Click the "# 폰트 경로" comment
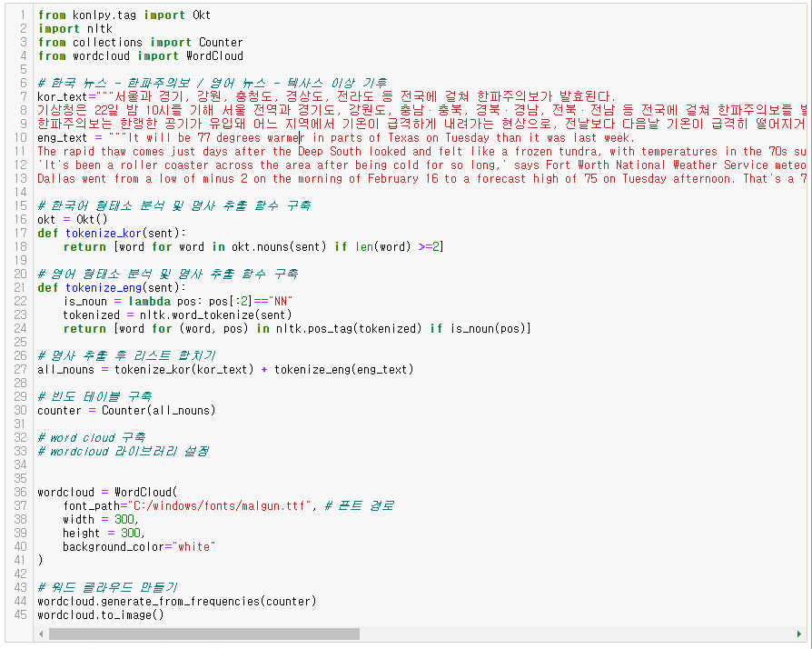The height and width of the screenshot is (649, 812). click(360, 506)
